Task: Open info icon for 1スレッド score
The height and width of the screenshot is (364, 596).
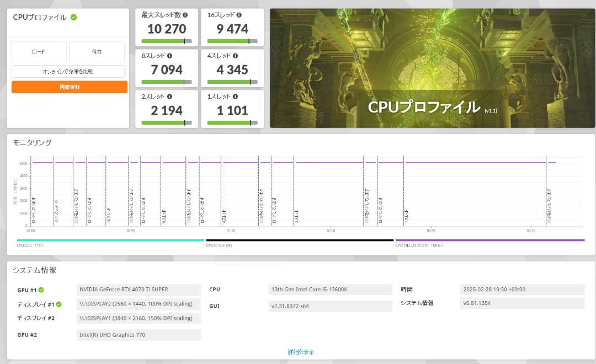Action: click(x=236, y=97)
